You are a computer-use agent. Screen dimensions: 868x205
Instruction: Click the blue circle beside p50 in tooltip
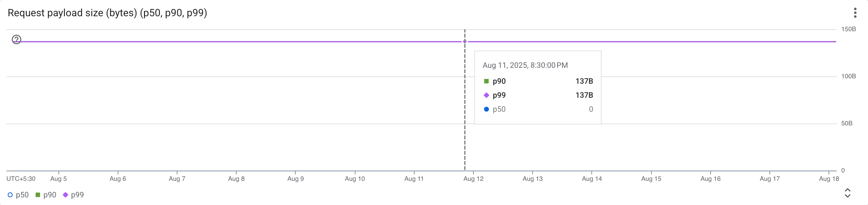coord(486,109)
